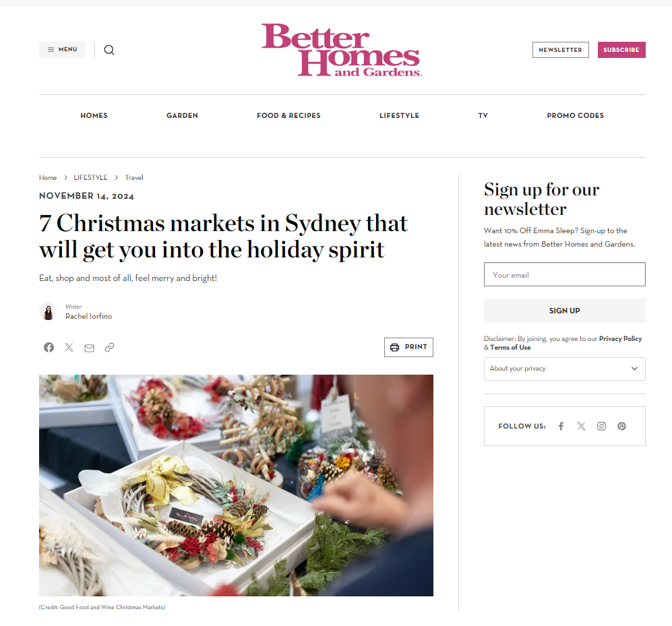Follow us on X icon
The image size is (672, 626).
click(x=581, y=426)
